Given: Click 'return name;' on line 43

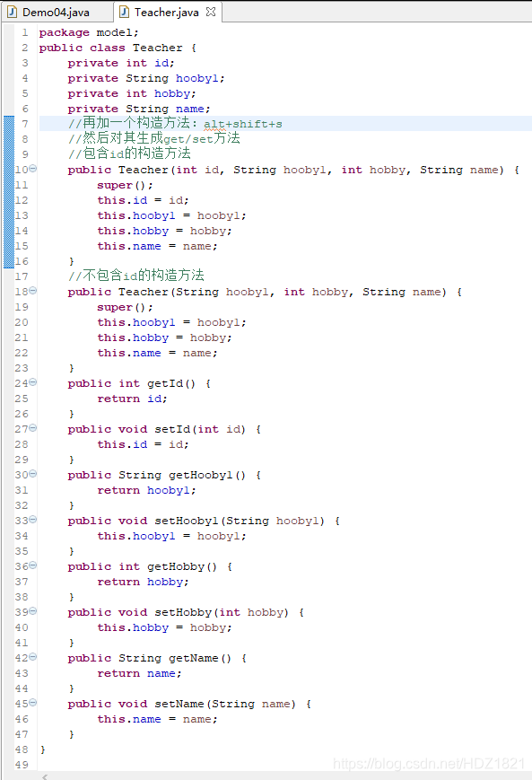Looking at the screenshot, I should (x=139, y=673).
